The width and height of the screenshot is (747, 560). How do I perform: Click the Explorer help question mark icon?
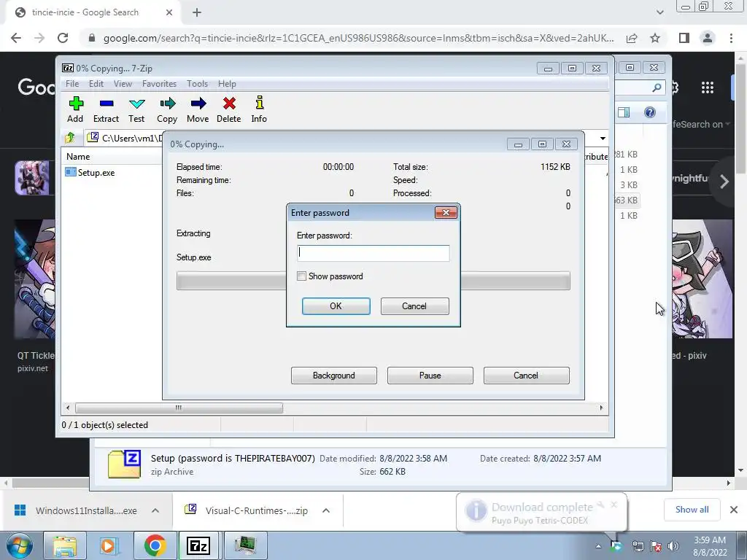pos(650,112)
